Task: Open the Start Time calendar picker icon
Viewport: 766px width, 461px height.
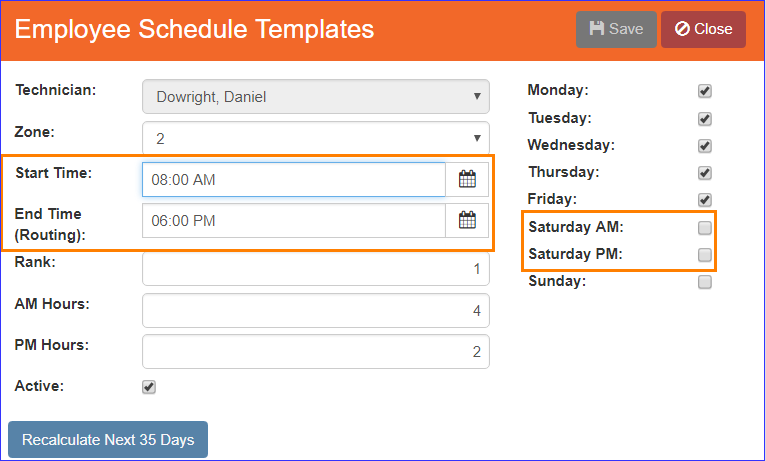Action: coord(467,179)
